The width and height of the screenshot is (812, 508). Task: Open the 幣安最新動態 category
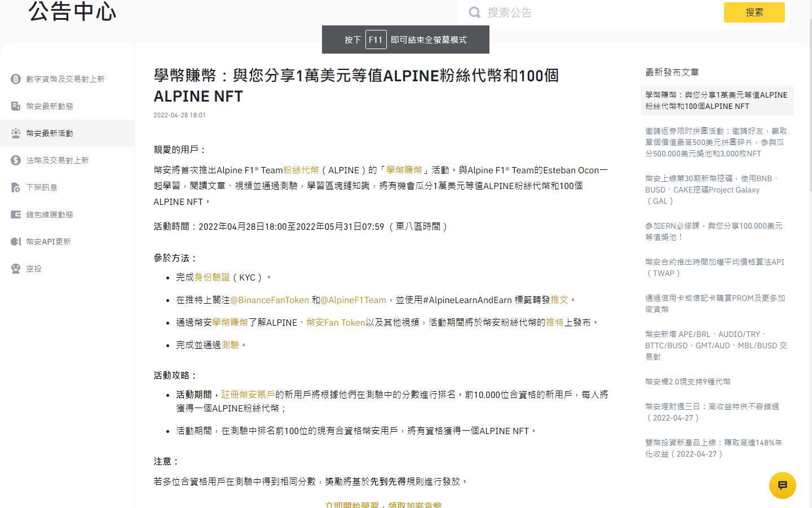tap(68, 106)
